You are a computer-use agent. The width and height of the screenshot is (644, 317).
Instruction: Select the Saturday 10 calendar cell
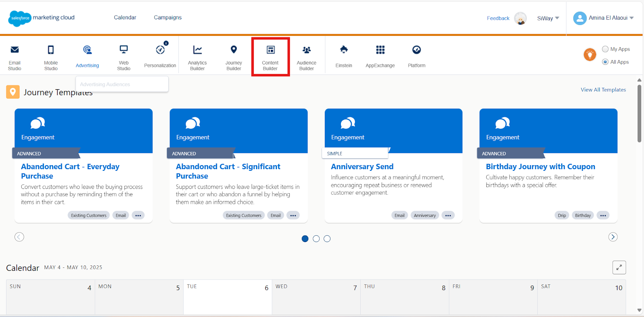582,297
